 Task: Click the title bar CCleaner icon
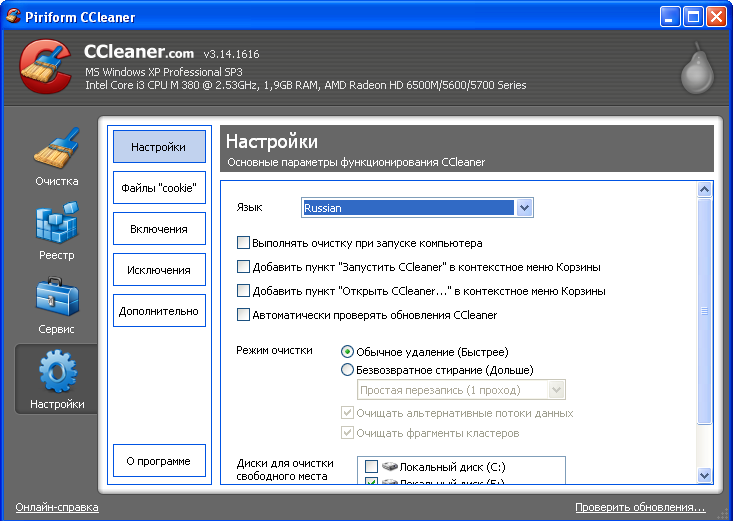(14, 16)
